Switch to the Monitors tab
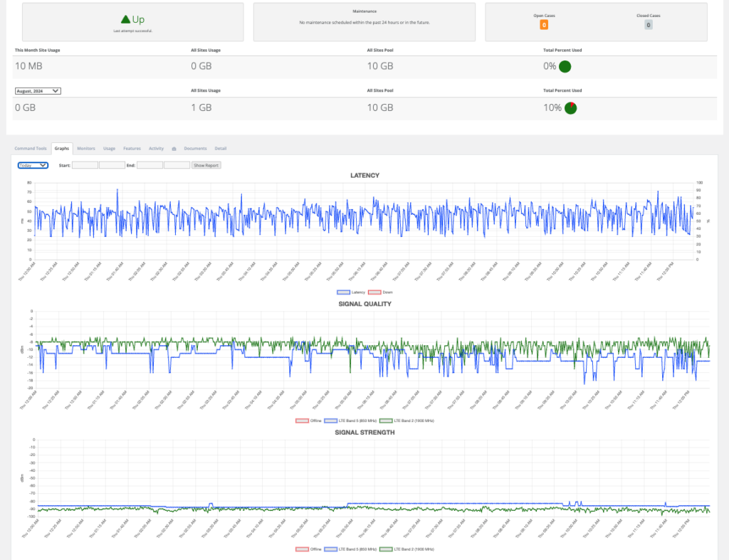 (85, 148)
